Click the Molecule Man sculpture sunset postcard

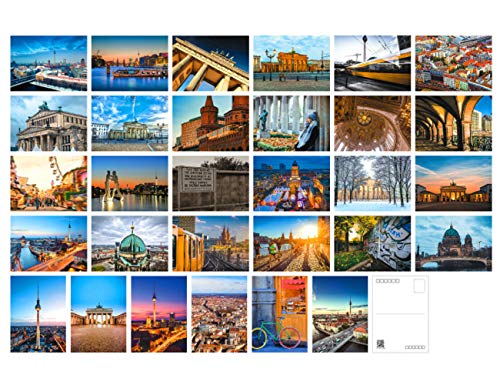(130, 183)
